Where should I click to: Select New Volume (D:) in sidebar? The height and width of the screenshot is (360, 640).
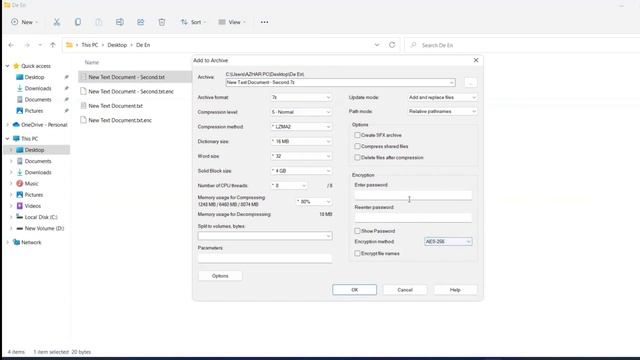click(x=44, y=229)
